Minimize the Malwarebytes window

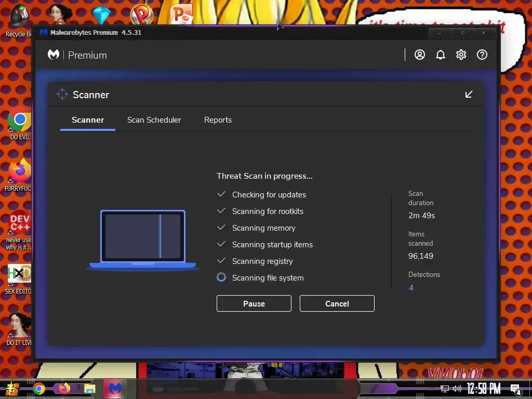click(440, 33)
